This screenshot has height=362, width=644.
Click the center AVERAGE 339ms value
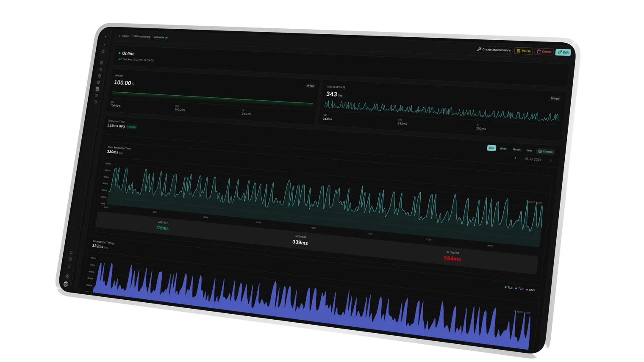300,243
